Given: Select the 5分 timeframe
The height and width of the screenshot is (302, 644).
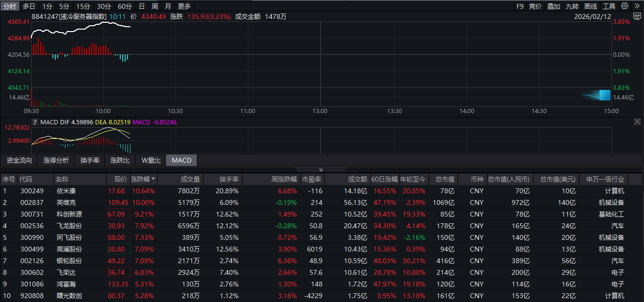Looking at the screenshot, I should [64, 6].
